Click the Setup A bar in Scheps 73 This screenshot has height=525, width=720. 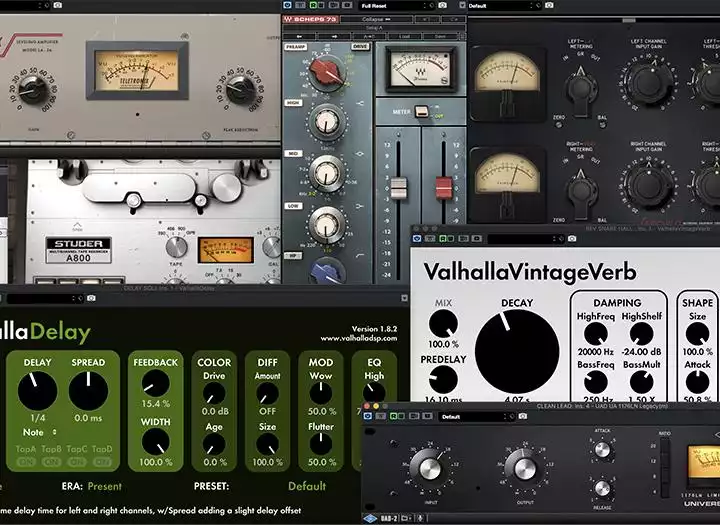(374, 28)
